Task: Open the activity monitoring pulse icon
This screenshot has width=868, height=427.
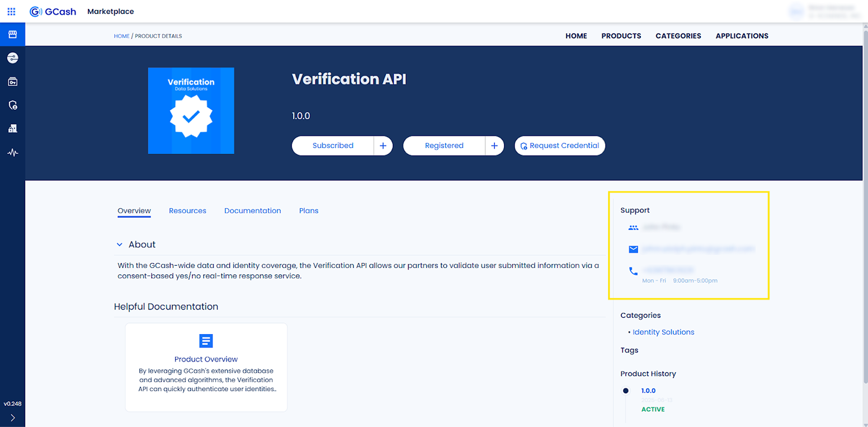Action: point(12,152)
